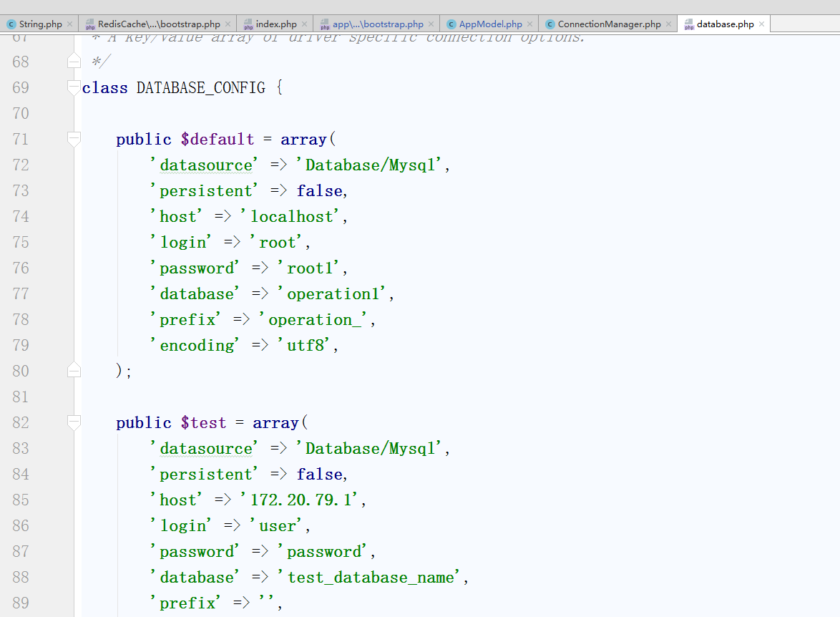This screenshot has height=617, width=840.
Task: Switch to the AppModel.php tab
Action: point(490,24)
